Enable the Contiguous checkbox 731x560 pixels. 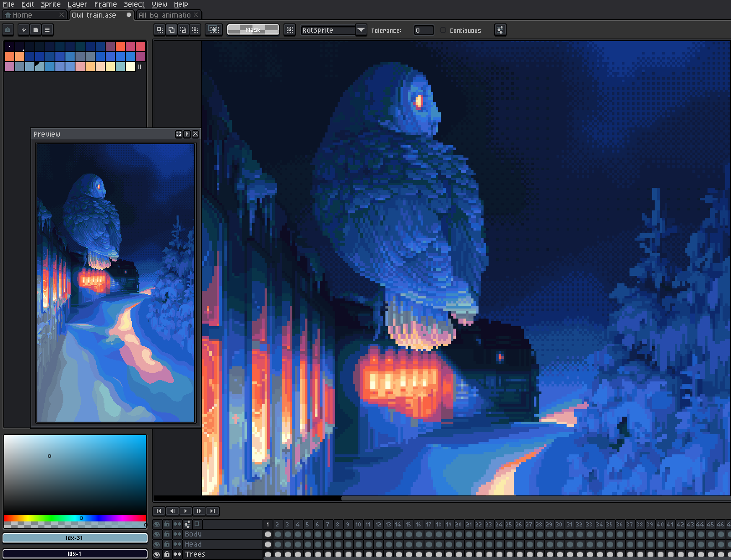443,30
